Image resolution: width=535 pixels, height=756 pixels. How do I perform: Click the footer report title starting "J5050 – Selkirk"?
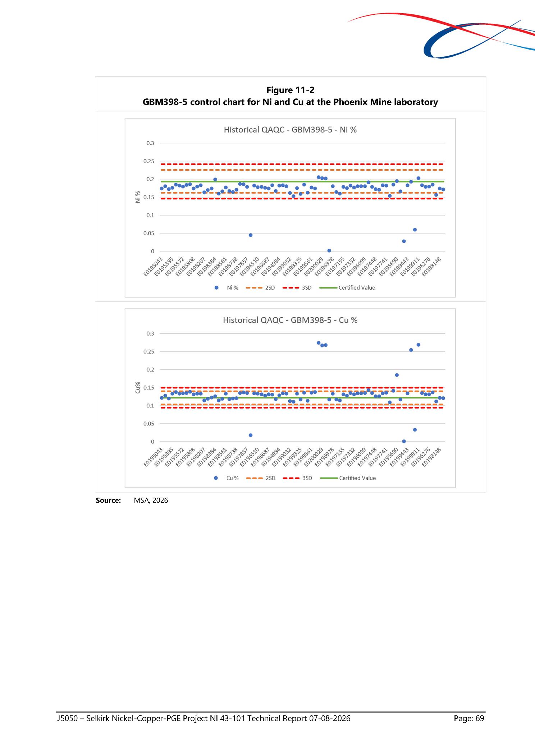[x=204, y=719]
